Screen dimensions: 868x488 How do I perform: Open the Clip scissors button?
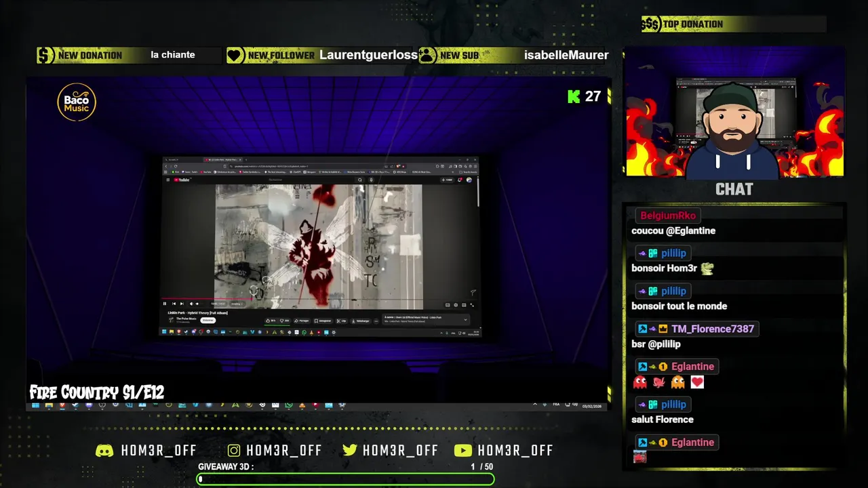(x=341, y=321)
